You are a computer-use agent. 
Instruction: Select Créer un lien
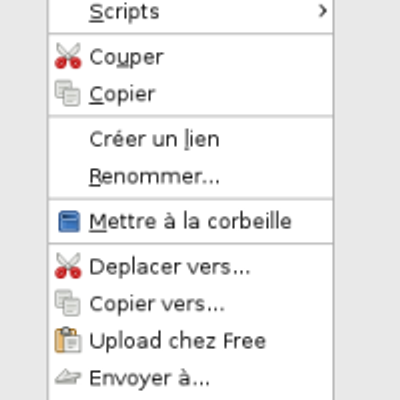[191, 139]
